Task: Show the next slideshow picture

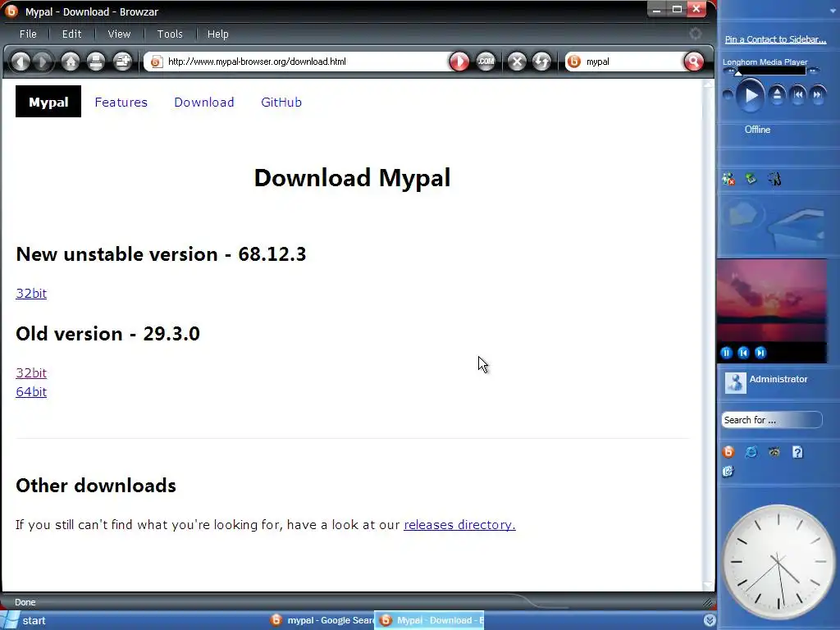Action: (760, 353)
